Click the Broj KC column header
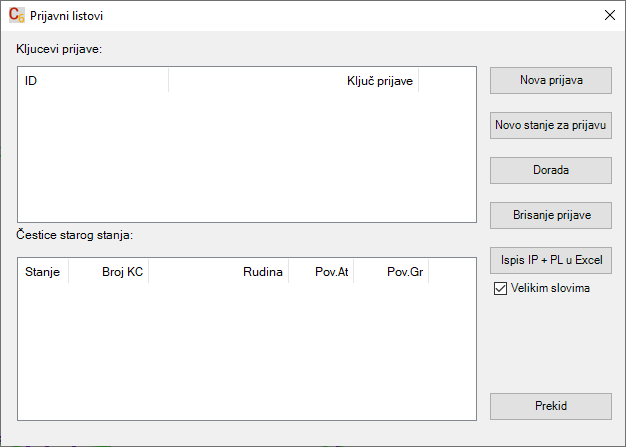The height and width of the screenshot is (447, 626). [x=108, y=272]
